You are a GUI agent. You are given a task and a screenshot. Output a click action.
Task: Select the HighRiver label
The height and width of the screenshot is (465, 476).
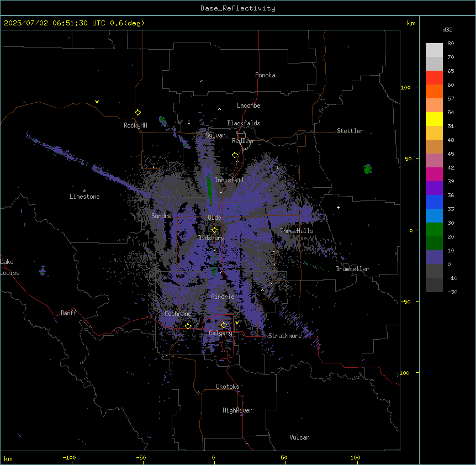(237, 410)
